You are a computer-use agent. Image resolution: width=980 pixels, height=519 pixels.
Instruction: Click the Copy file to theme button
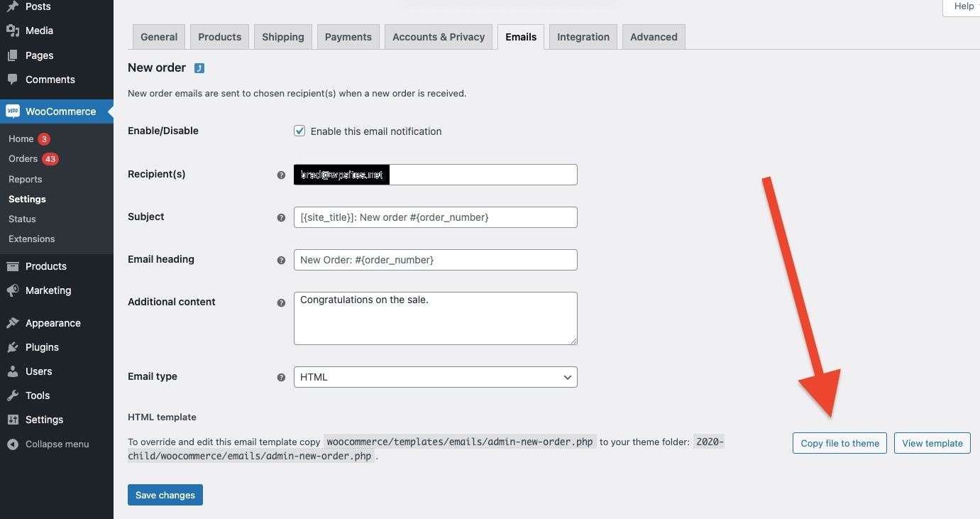click(x=839, y=443)
